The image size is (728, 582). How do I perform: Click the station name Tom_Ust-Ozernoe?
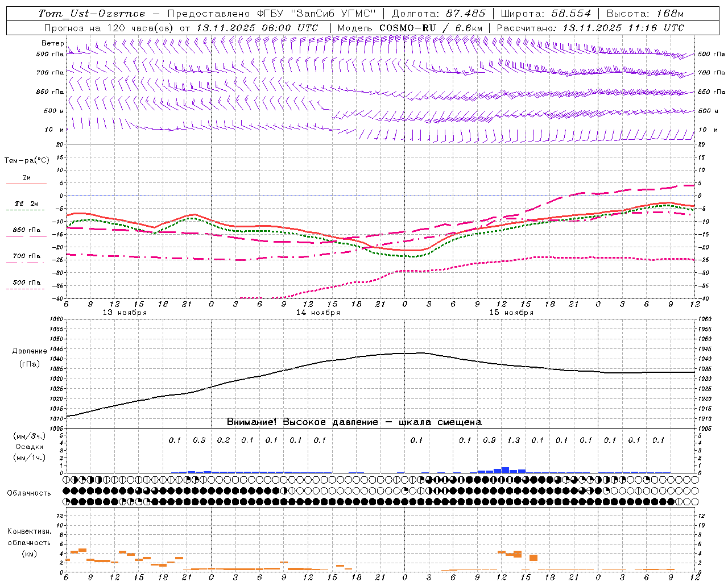tap(92, 14)
